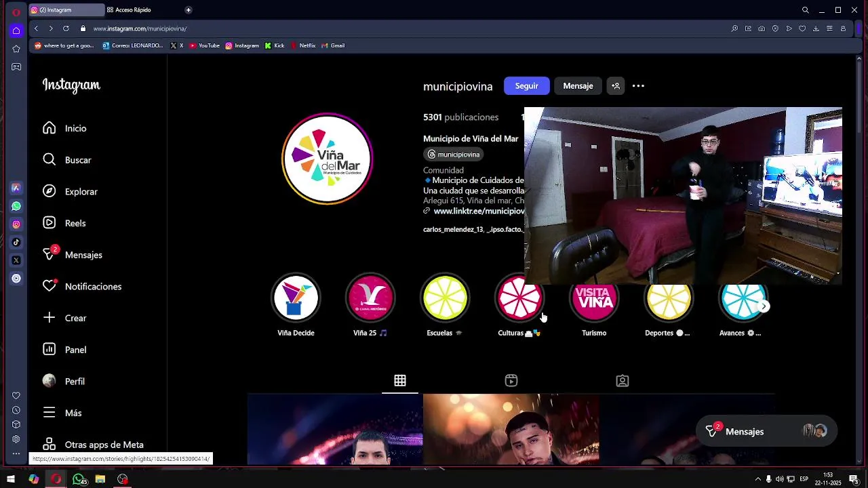Screen dimensions: 868x488
Task: Open the Viña del Mar profile picture
Action: tap(328, 159)
